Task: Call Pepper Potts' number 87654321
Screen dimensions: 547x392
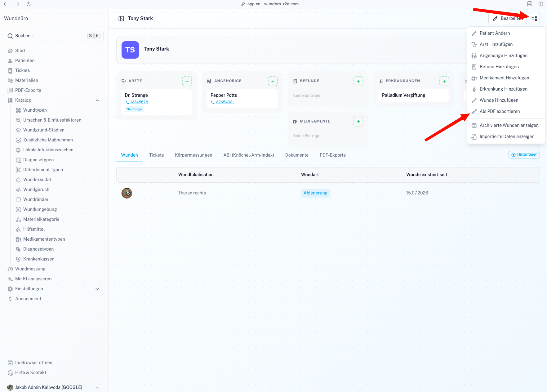Action: point(225,102)
